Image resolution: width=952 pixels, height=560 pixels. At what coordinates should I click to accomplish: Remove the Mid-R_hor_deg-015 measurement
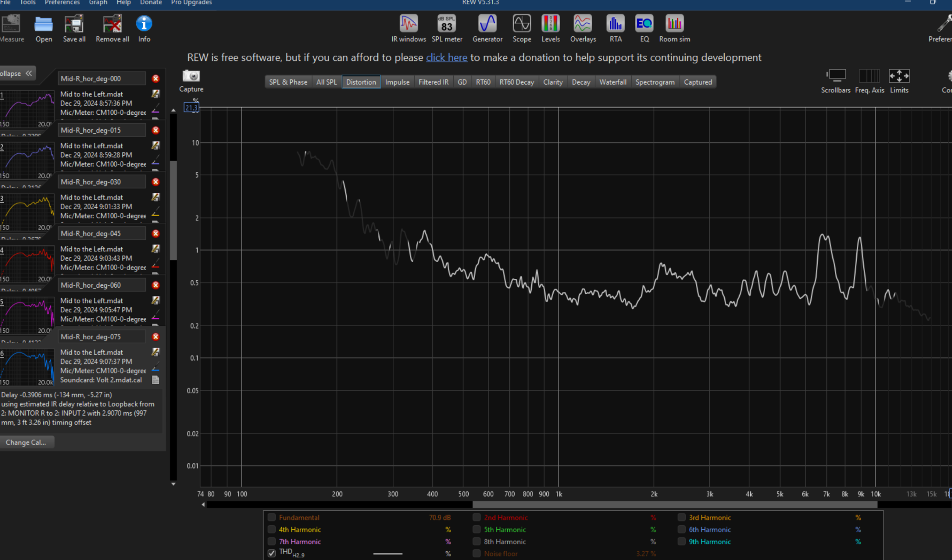[x=156, y=130]
